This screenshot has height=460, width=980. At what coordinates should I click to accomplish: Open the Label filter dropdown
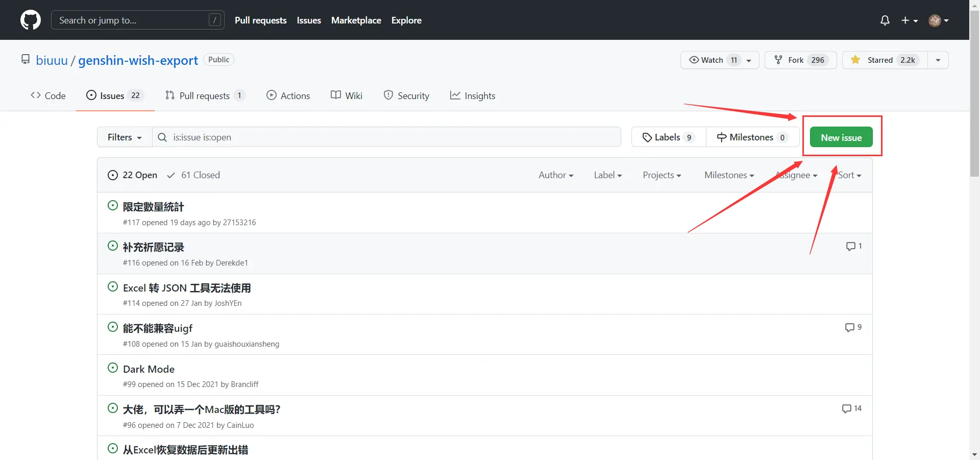[x=608, y=175]
